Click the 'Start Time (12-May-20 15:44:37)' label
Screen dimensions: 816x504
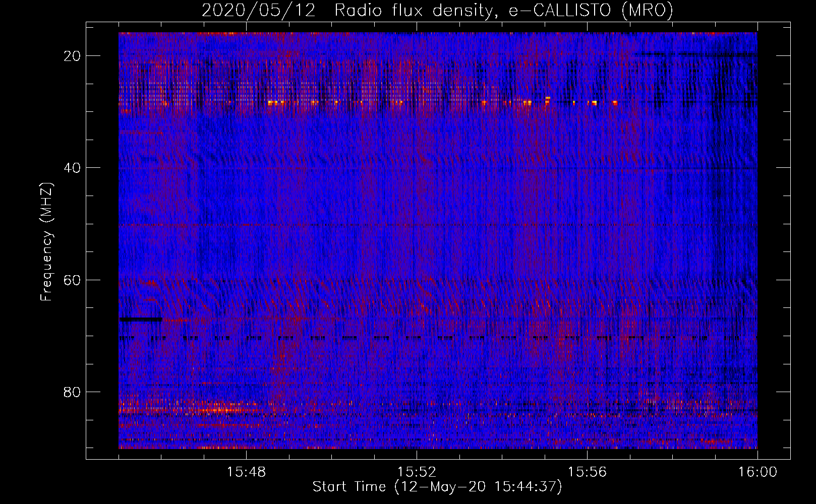click(437, 487)
